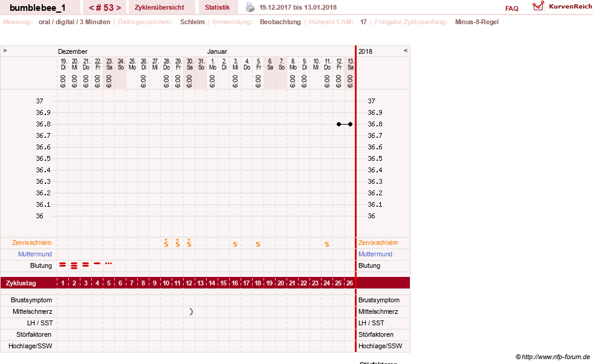Click the S mucus symbol on cycle day 18
593x364 pixels.
(258, 244)
